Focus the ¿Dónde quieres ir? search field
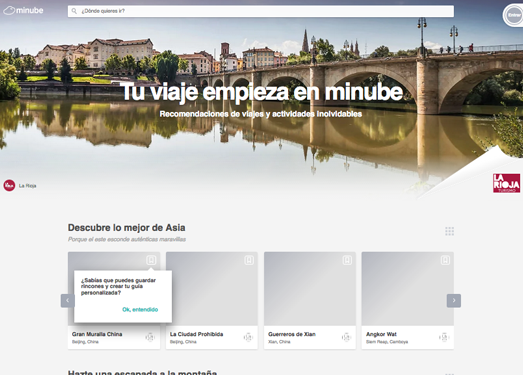The width and height of the screenshot is (523, 375). tap(261, 11)
